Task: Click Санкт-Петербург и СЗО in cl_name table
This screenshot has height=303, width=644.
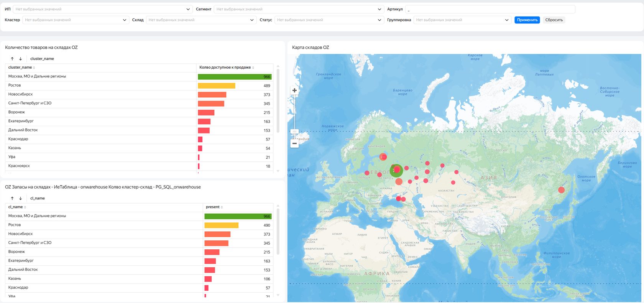Action: pyautogui.click(x=30, y=243)
